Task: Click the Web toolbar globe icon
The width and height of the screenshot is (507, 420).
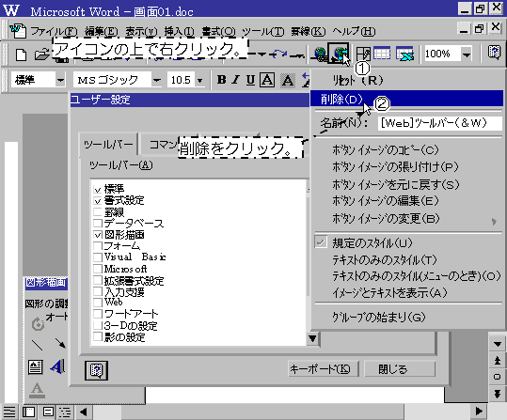Action: coord(338,53)
